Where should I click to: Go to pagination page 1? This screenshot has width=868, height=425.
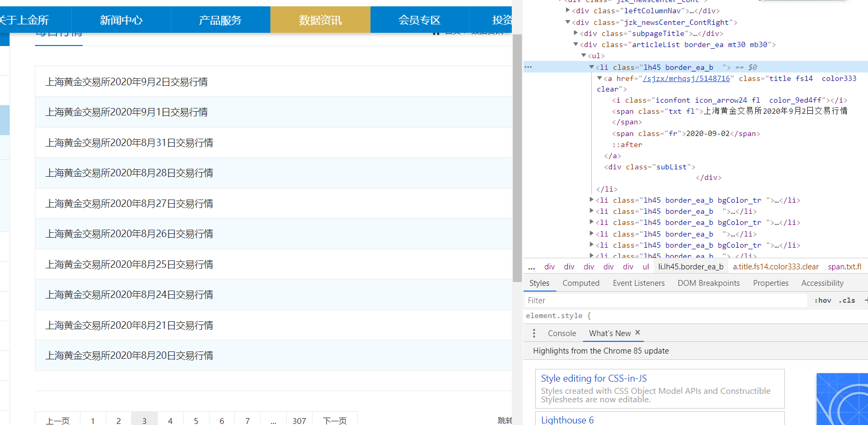click(93, 420)
